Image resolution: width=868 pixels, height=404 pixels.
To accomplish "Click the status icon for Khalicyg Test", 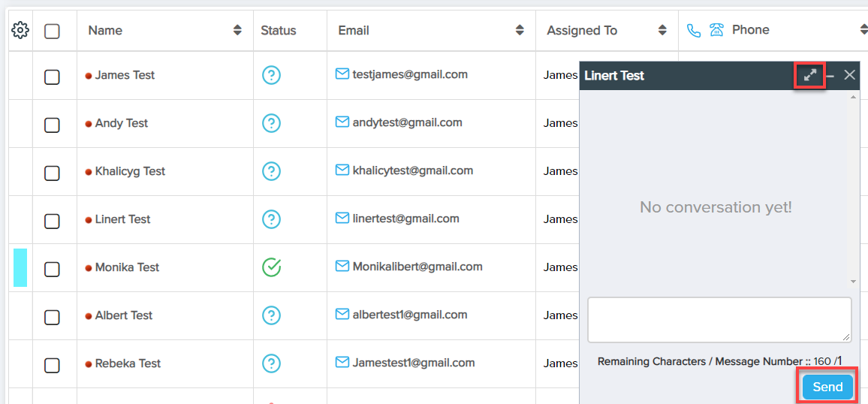I will point(271,171).
